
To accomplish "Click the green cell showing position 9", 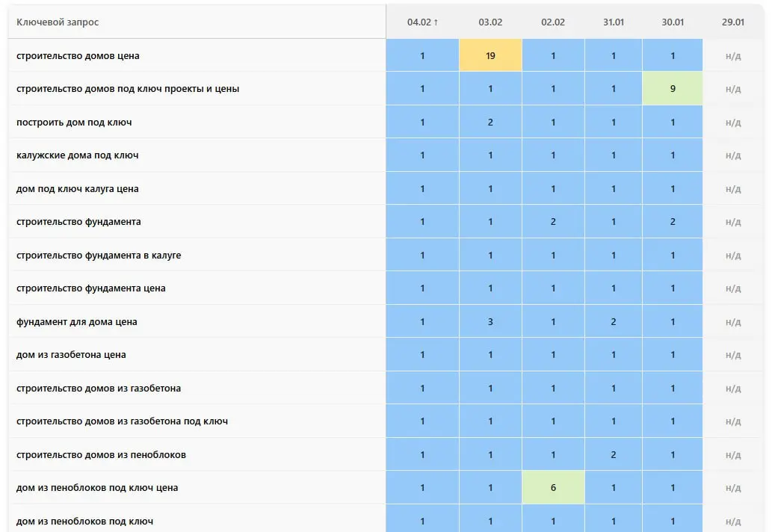I will point(673,89).
